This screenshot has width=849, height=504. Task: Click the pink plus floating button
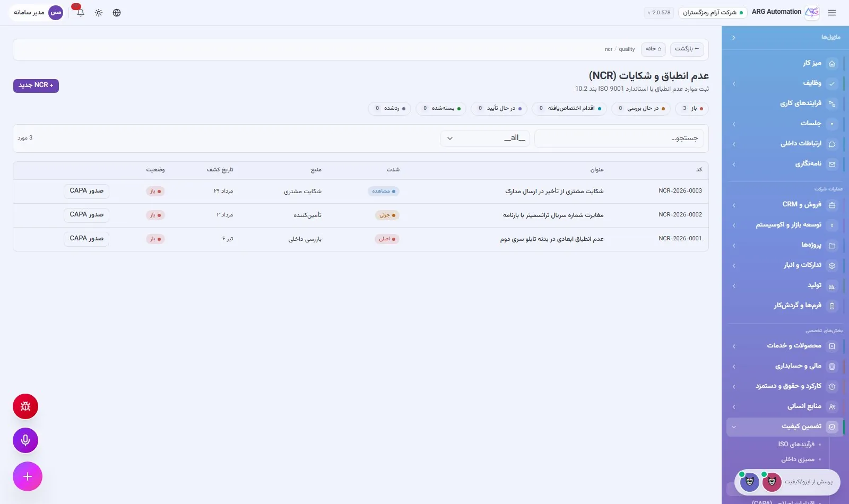coord(28,476)
